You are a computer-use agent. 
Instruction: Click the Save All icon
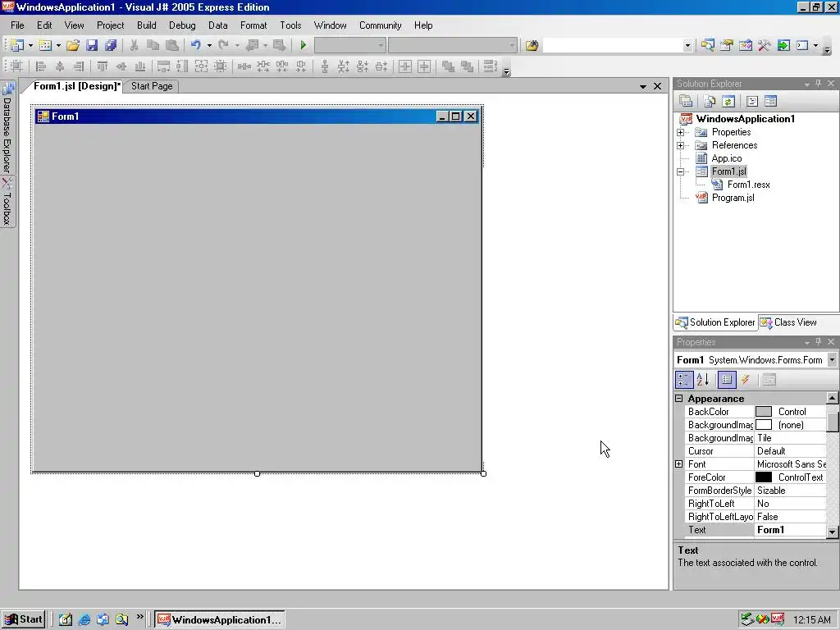point(111,46)
